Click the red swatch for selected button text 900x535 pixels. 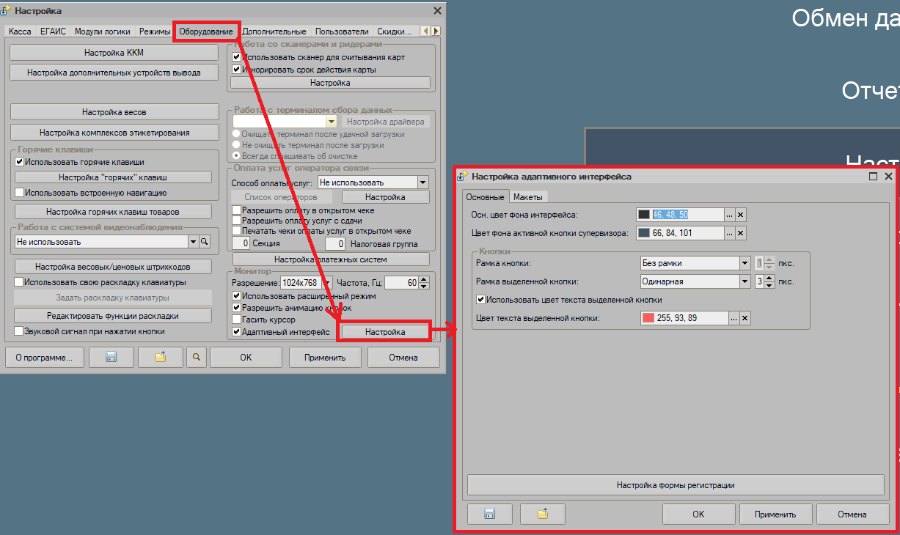click(648, 318)
